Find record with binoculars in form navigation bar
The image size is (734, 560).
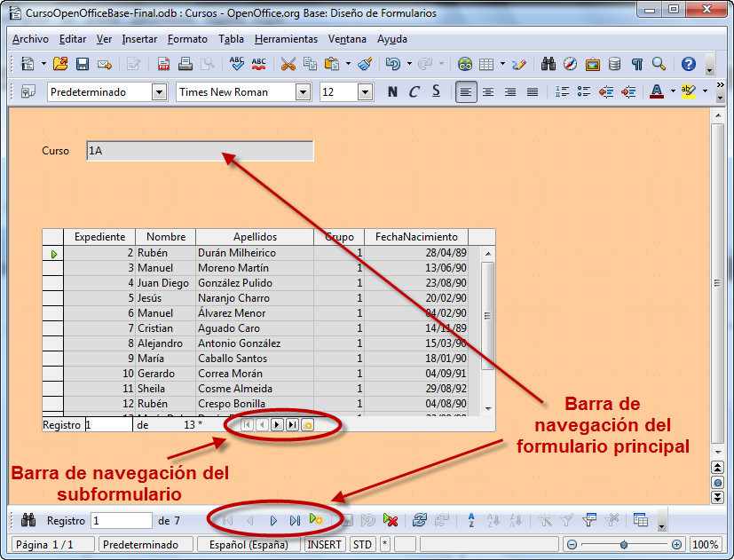(28, 520)
